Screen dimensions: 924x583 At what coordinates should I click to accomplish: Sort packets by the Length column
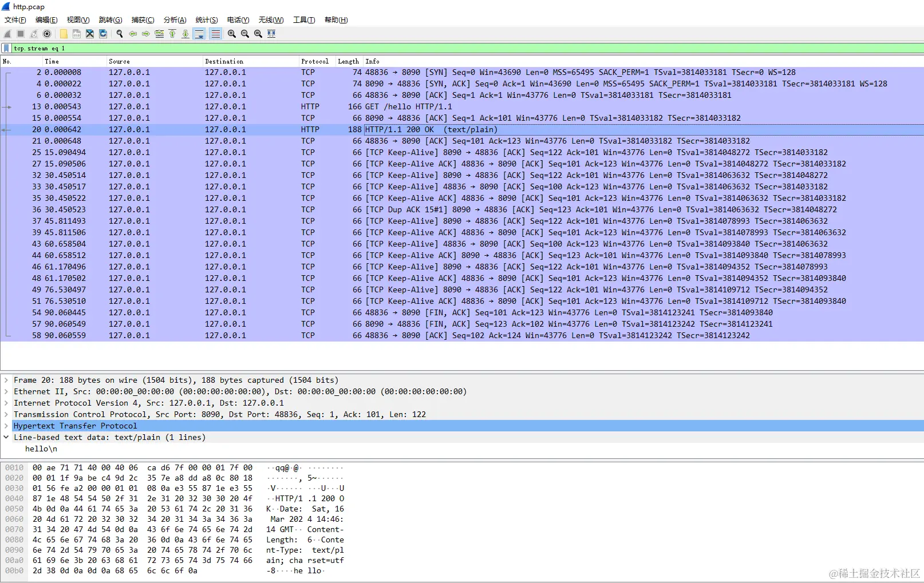[349, 61]
